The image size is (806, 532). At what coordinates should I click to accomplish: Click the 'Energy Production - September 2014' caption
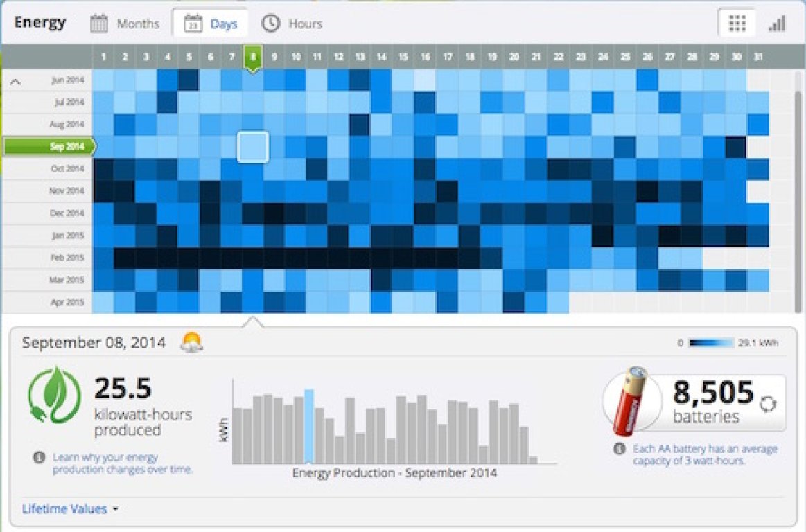pyautogui.click(x=394, y=473)
